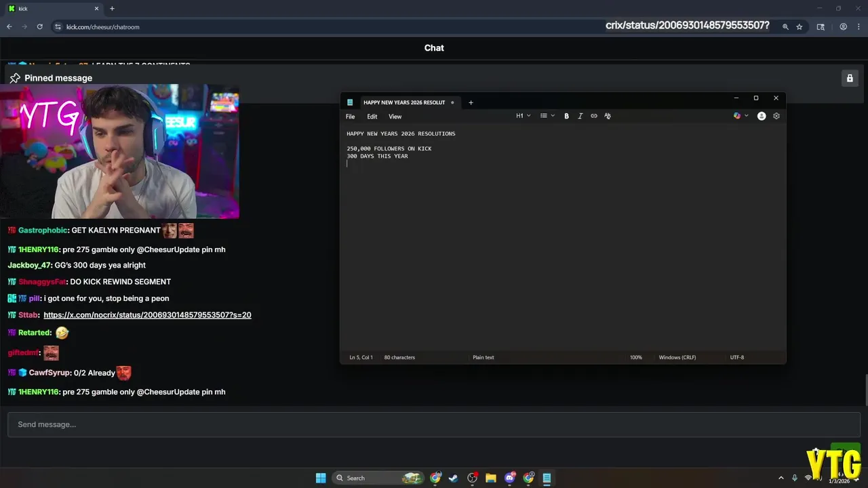Click the lock icon on pinned message
This screenshot has width=868, height=488.
pyautogui.click(x=850, y=78)
